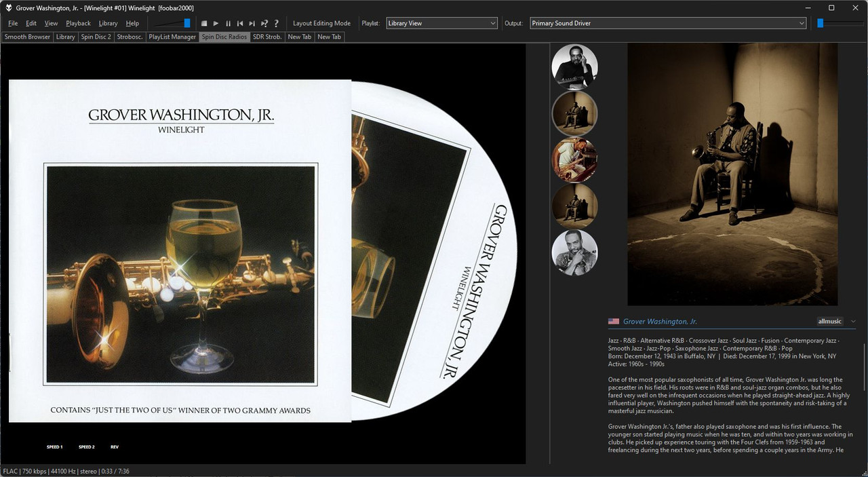Open the Library menu
Viewport: 868px width, 477px height.
(108, 23)
